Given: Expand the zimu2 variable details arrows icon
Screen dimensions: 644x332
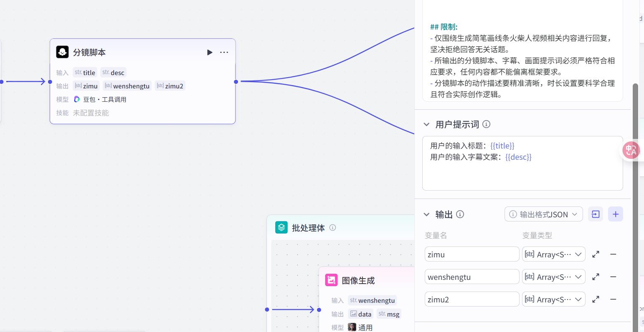Looking at the screenshot, I should [x=596, y=299].
